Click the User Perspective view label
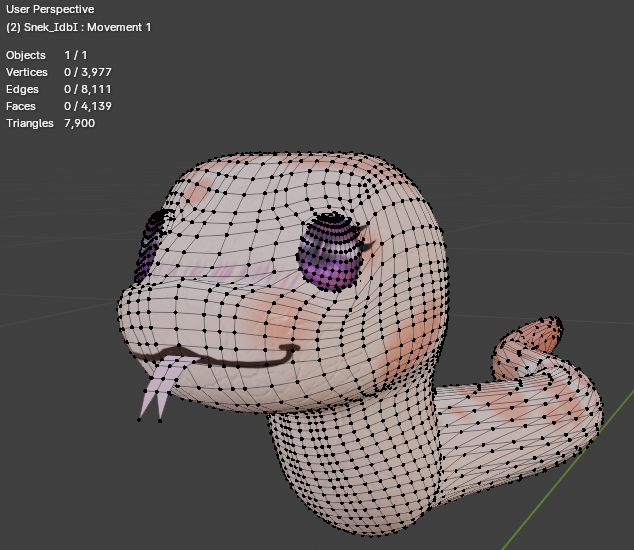634x550 pixels. [50, 9]
